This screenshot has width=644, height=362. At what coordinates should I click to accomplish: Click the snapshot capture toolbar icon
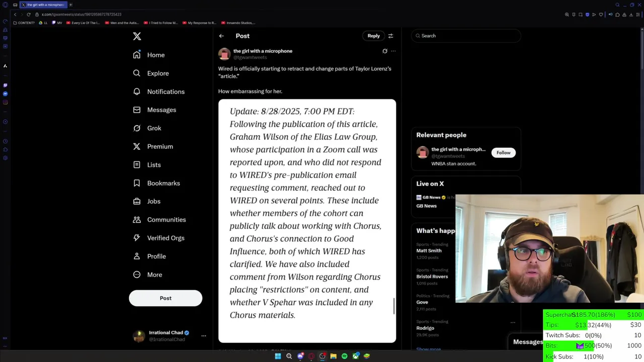581,15
